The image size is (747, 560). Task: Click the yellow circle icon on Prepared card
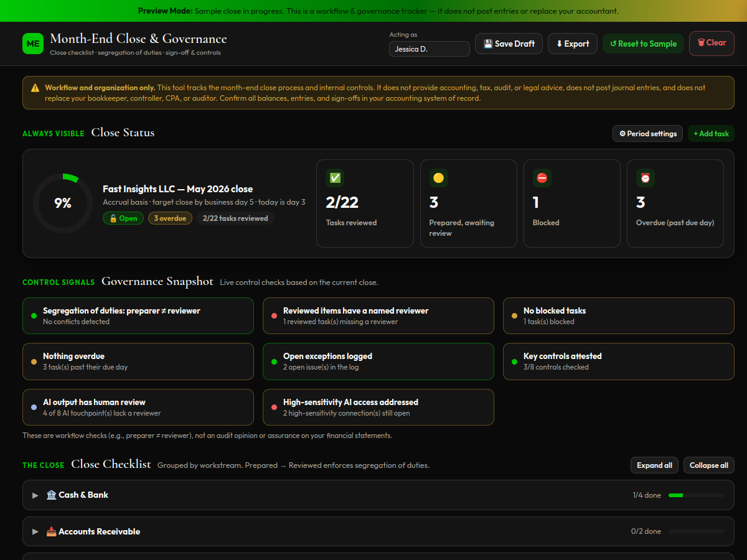coord(438,178)
